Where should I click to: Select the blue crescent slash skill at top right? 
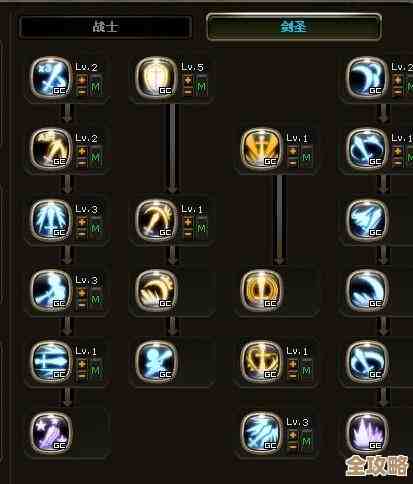(x=367, y=78)
